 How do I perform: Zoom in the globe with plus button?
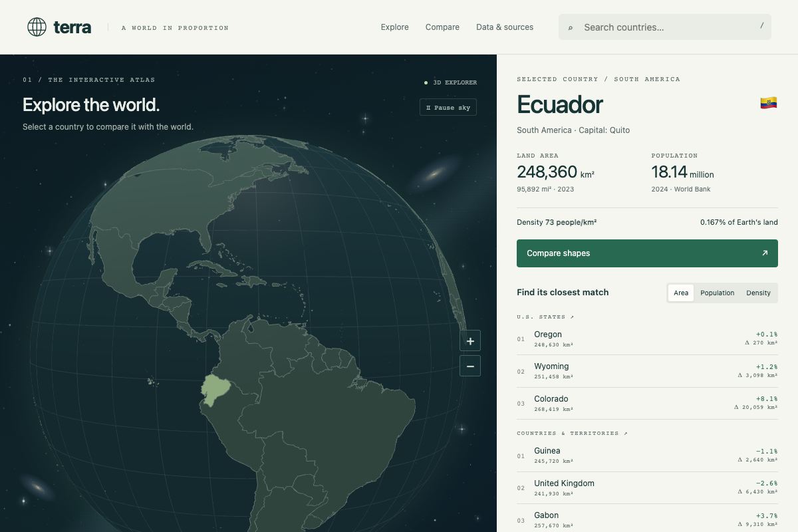470,340
